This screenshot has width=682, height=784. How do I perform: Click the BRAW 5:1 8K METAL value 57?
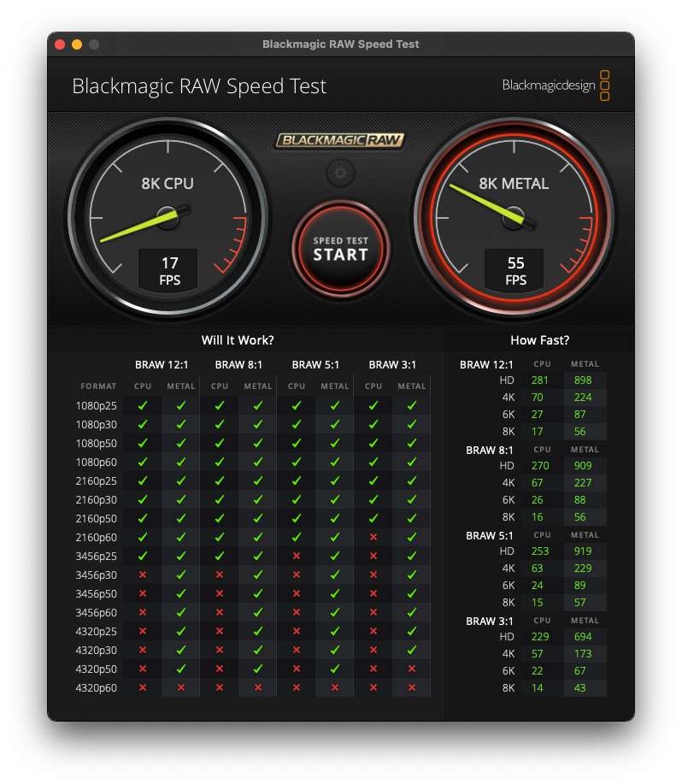pos(579,602)
